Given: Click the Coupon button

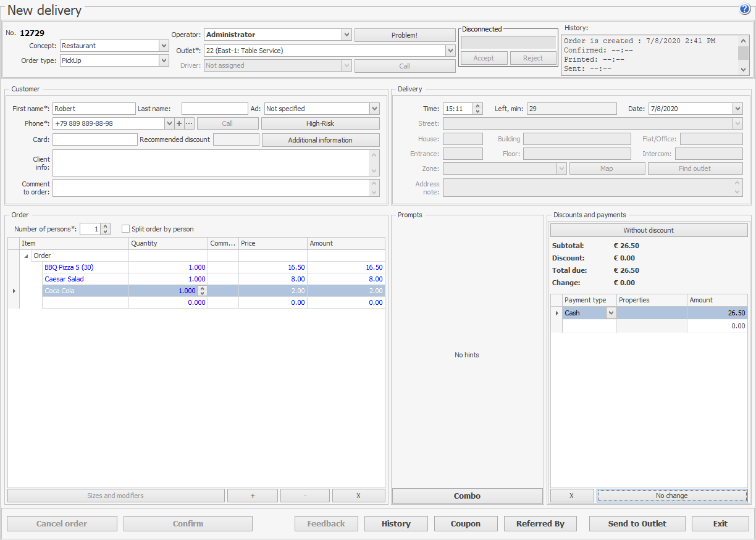Looking at the screenshot, I should (465, 523).
